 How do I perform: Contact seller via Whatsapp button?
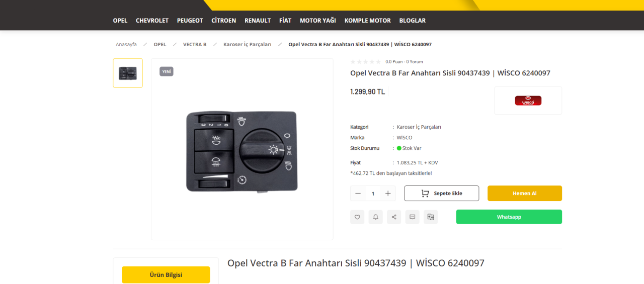click(x=509, y=217)
